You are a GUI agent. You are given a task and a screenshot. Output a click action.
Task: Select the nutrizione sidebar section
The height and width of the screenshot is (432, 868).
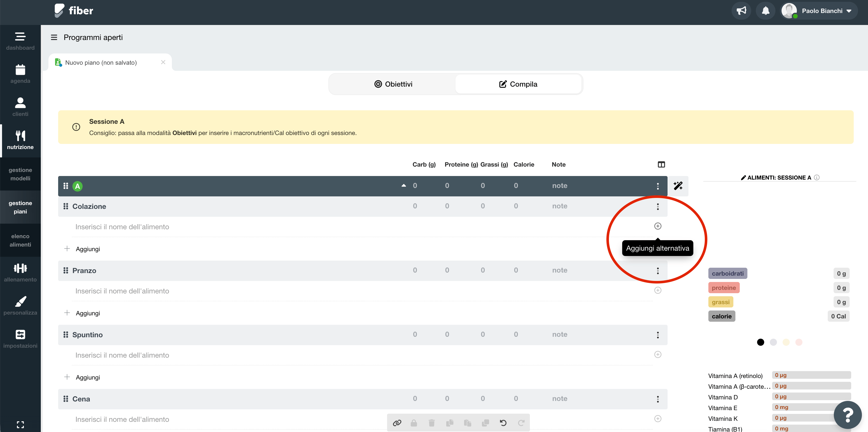[20, 140]
